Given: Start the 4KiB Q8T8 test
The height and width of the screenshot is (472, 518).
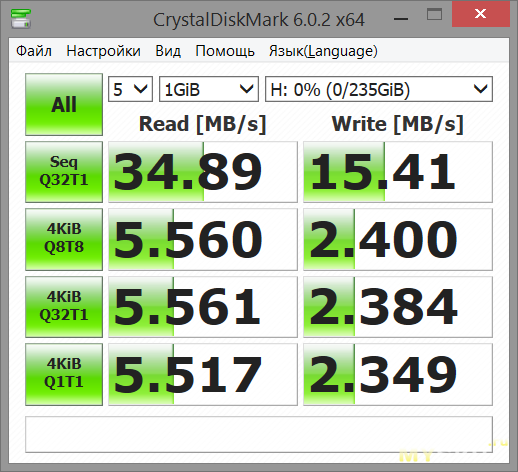Looking at the screenshot, I should tap(64, 239).
